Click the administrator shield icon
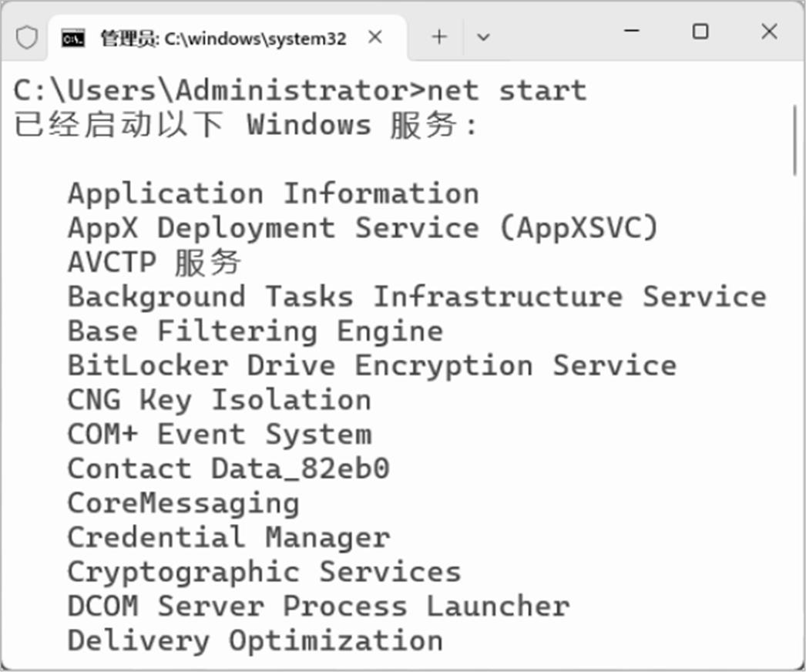806x672 pixels. 27,37
